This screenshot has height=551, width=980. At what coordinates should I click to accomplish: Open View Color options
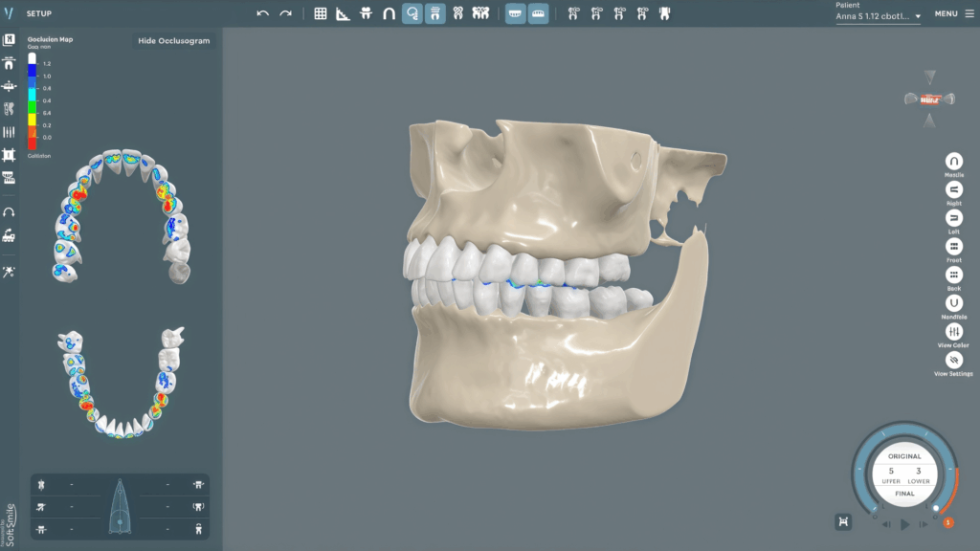coord(953,332)
